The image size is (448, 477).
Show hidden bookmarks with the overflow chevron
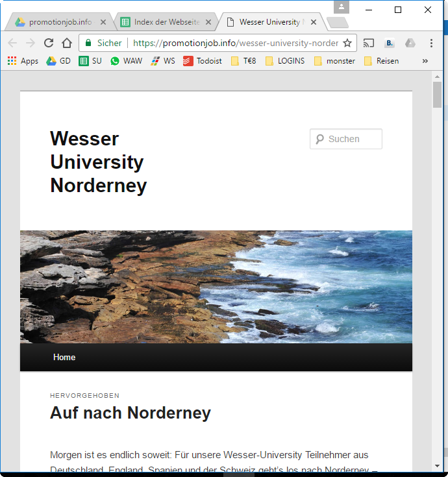tap(425, 61)
